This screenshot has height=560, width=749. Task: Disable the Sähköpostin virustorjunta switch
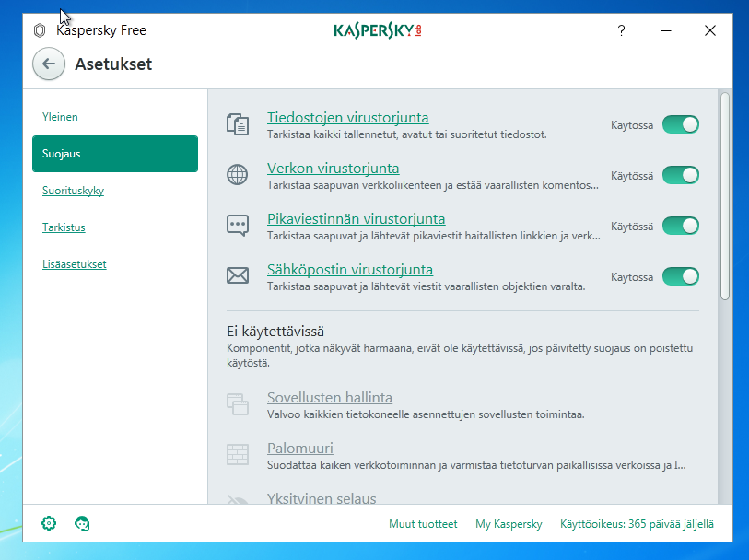click(x=681, y=276)
